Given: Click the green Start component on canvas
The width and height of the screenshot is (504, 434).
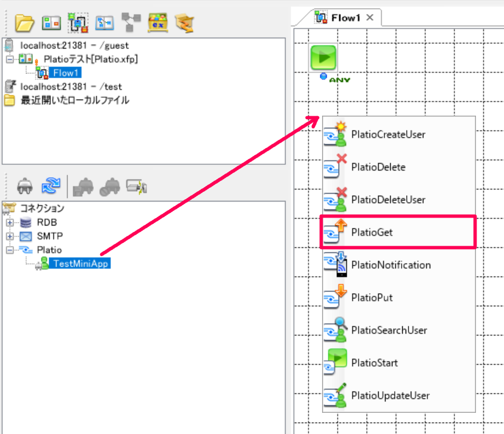Looking at the screenshot, I should tap(323, 58).
